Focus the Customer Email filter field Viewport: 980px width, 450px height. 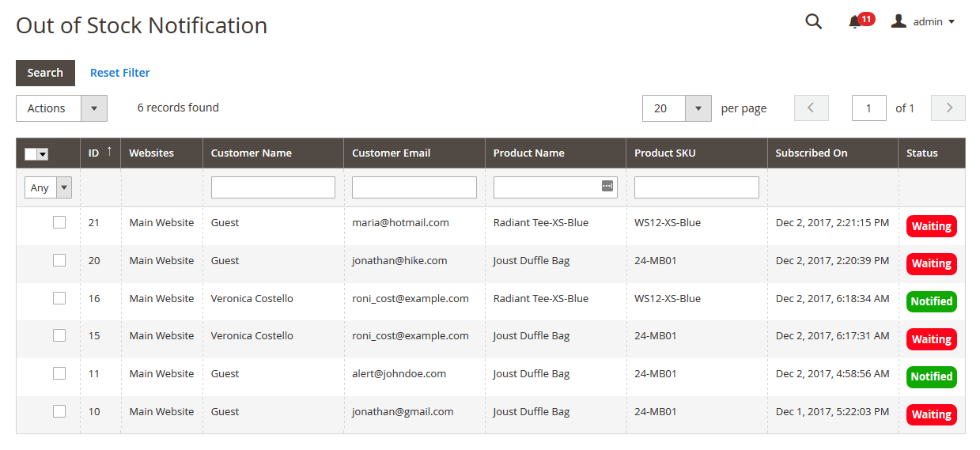coord(414,187)
